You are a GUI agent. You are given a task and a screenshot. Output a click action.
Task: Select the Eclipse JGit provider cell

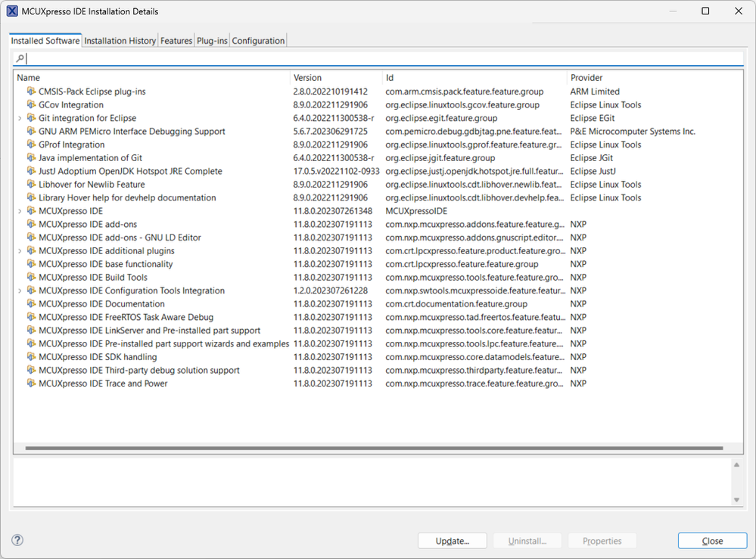[591, 157]
